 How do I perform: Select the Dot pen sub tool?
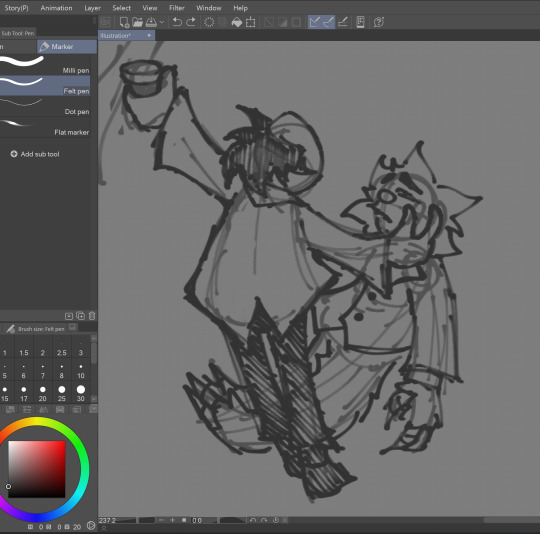point(45,106)
